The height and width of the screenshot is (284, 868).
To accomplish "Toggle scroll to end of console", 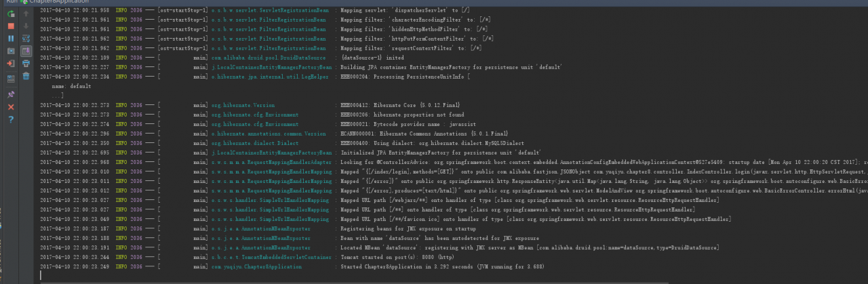I will 26,51.
